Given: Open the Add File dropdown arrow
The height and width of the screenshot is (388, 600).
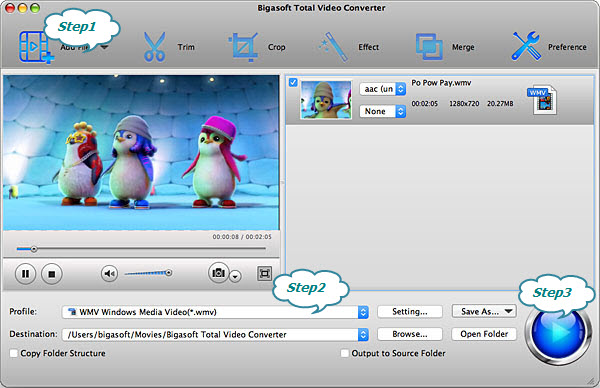Looking at the screenshot, I should [104, 47].
